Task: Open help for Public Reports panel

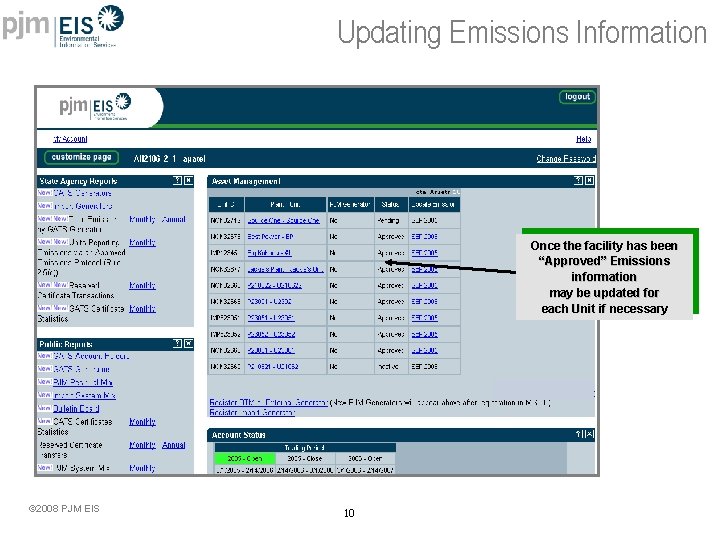Action: 177,343
